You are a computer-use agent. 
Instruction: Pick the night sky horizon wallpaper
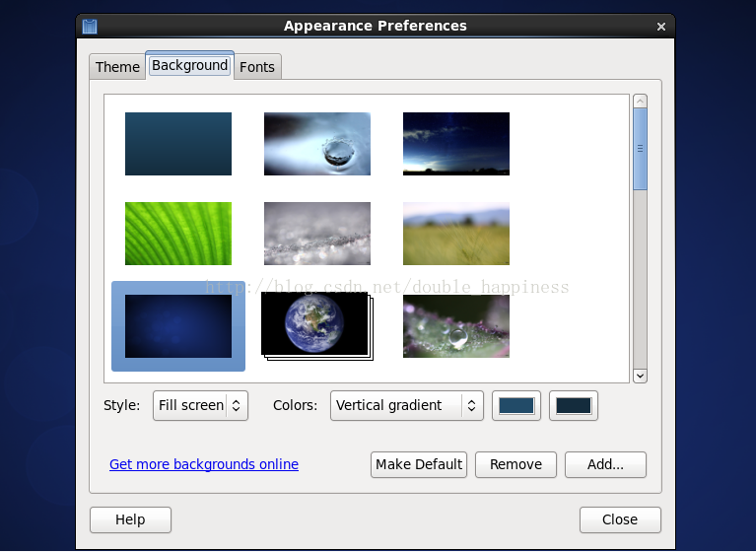pyautogui.click(x=456, y=144)
